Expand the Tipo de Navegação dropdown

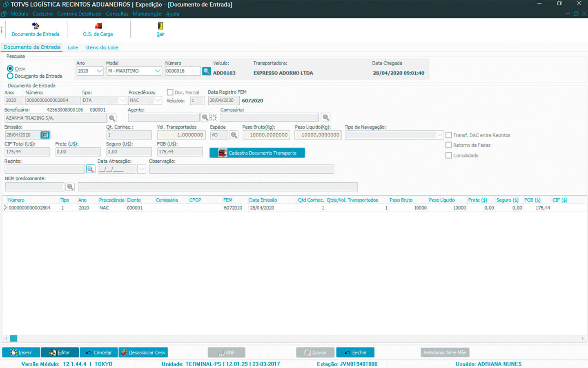click(x=439, y=135)
